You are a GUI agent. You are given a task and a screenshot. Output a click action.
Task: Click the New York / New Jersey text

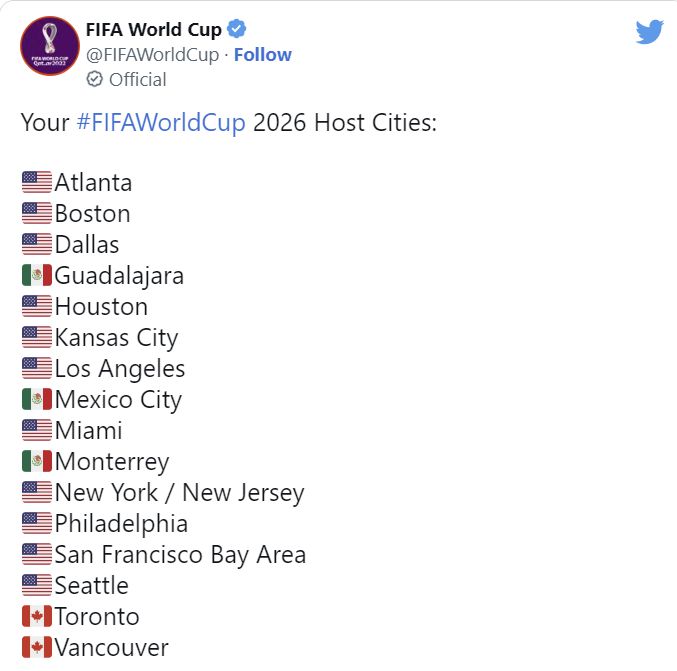pos(179,493)
